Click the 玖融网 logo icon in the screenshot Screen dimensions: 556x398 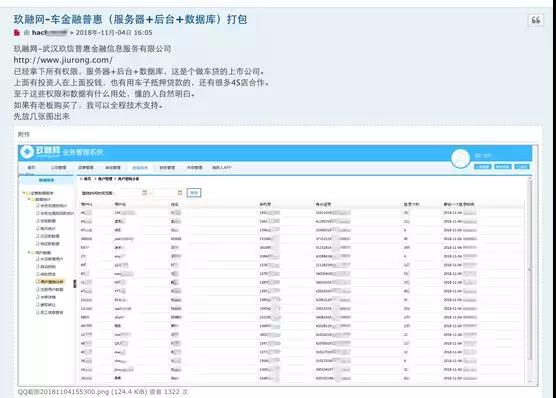27,152
